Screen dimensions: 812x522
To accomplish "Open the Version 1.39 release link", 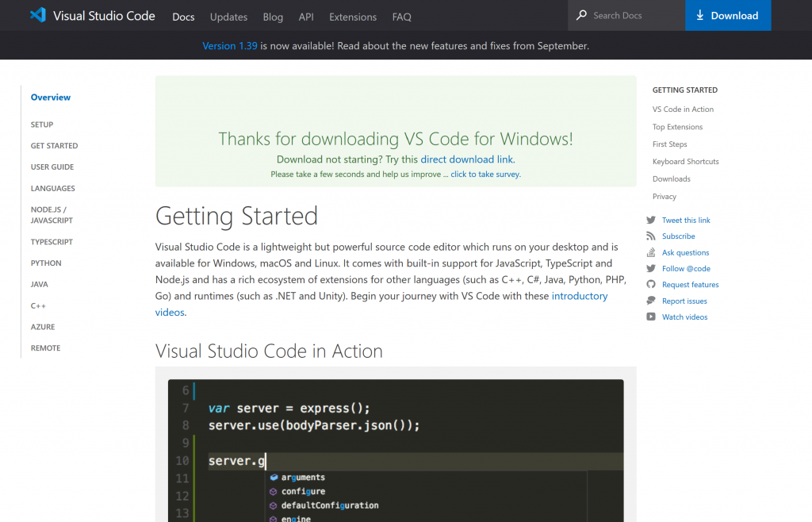I will tap(229, 45).
